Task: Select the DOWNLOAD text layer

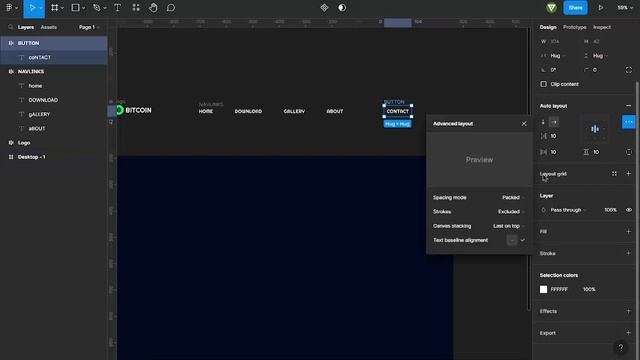Action: coord(53,100)
